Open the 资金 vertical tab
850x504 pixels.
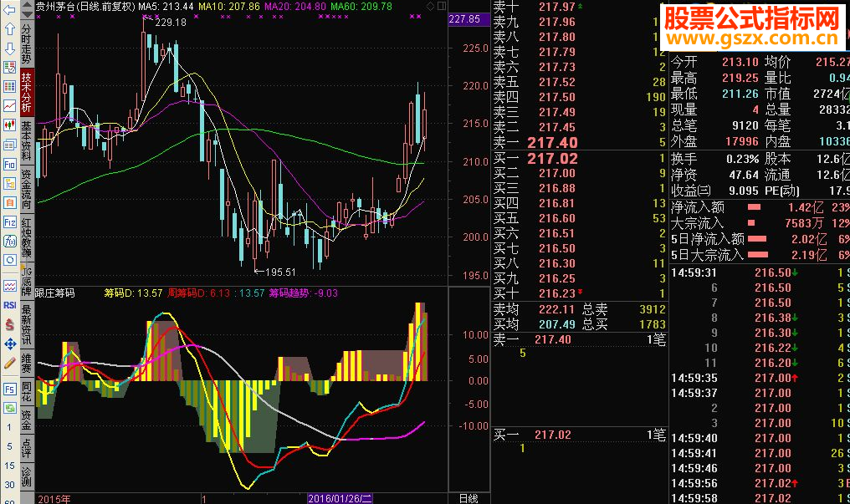(x=27, y=420)
